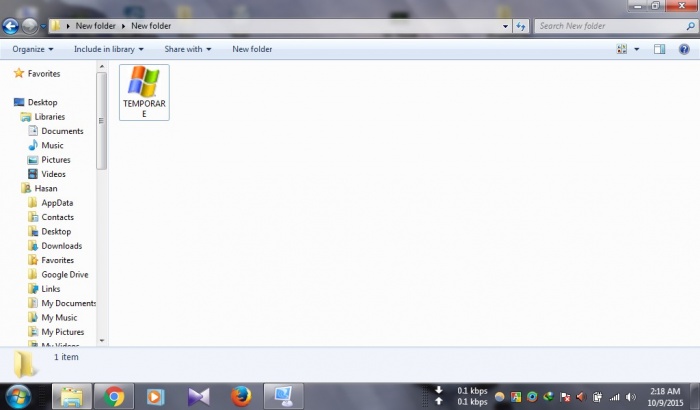The height and width of the screenshot is (410, 700).
Task: Click the muted red speaker tray icon
Action: (x=581, y=397)
